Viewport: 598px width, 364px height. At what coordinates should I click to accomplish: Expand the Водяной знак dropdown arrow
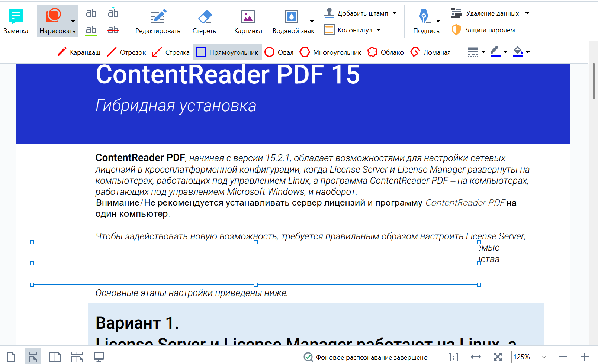pyautogui.click(x=312, y=21)
